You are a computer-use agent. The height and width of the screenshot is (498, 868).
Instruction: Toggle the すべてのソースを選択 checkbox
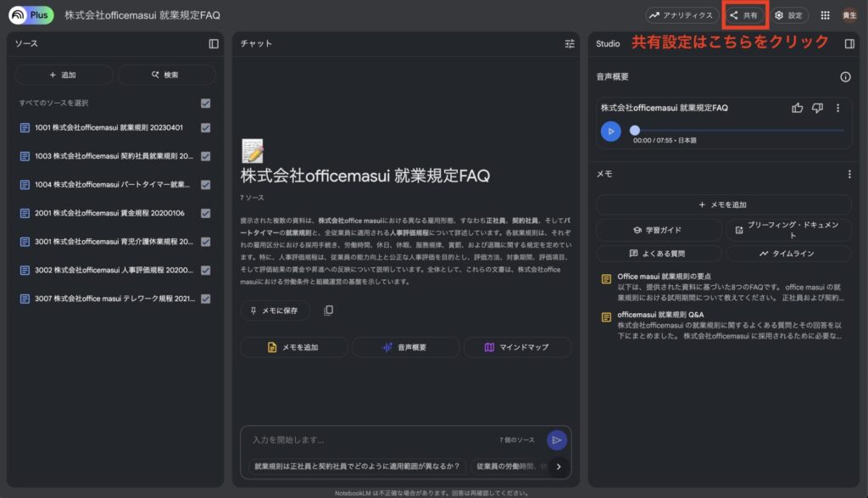(x=205, y=103)
